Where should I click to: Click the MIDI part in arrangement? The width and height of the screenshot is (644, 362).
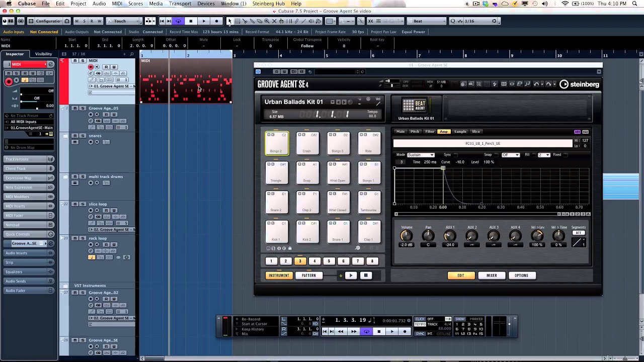[x=186, y=80]
